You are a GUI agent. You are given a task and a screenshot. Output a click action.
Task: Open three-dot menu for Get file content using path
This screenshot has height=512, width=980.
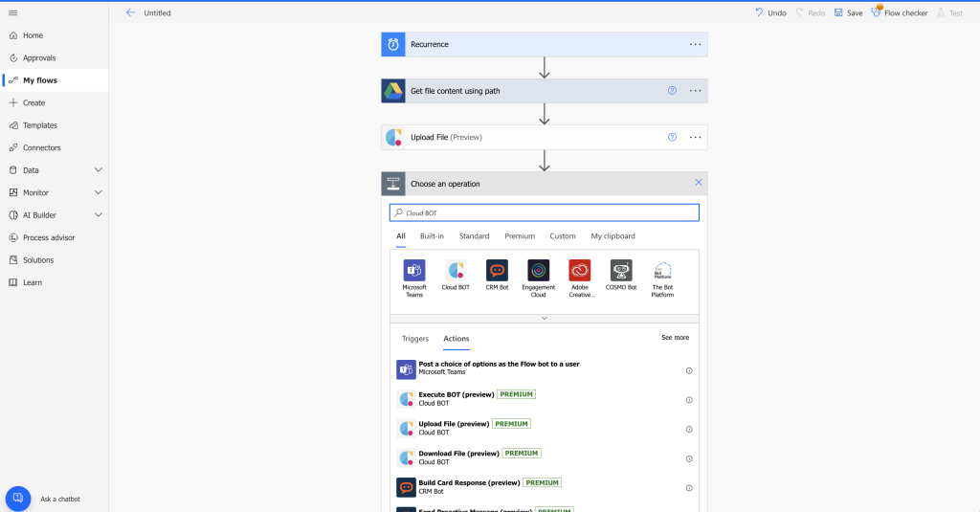tap(695, 91)
